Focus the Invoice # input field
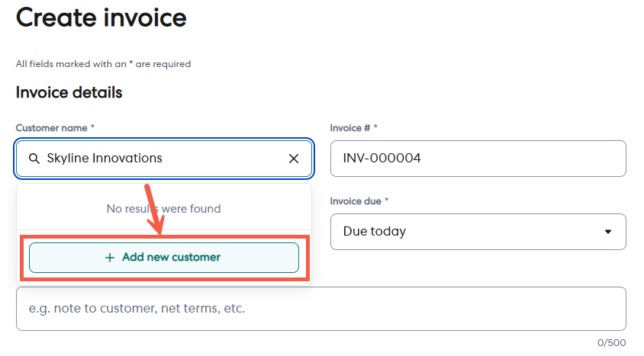 tap(478, 159)
